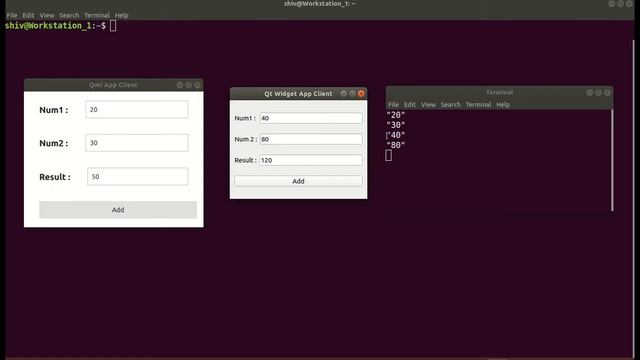Click "80" output line in small Terminal
640x360 pixels.
coord(396,145)
